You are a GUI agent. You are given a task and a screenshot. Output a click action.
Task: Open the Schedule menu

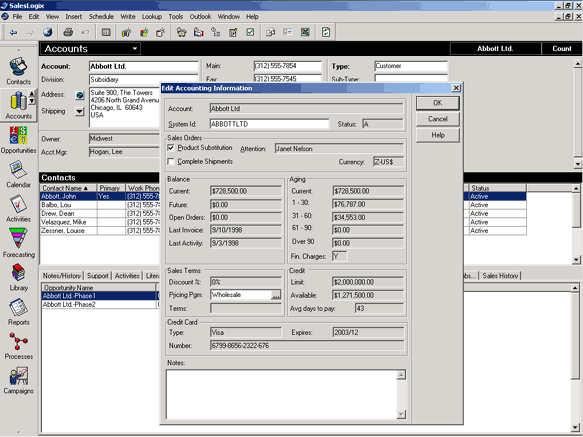pos(101,16)
